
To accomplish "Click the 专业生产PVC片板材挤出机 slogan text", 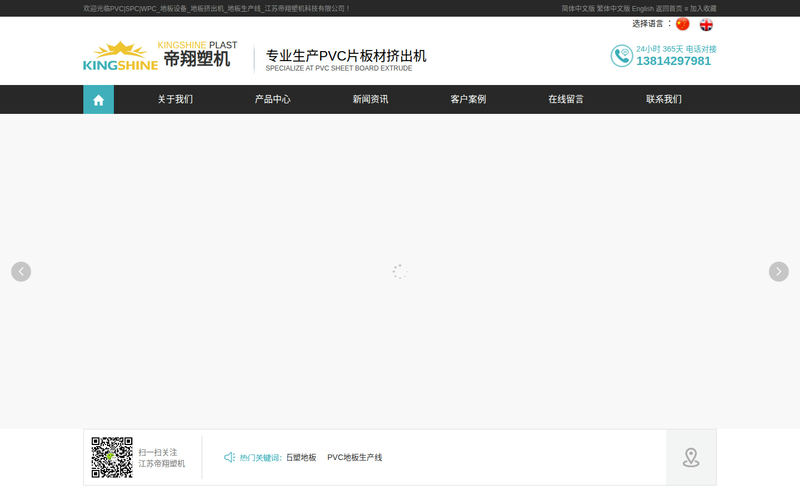I will [346, 56].
